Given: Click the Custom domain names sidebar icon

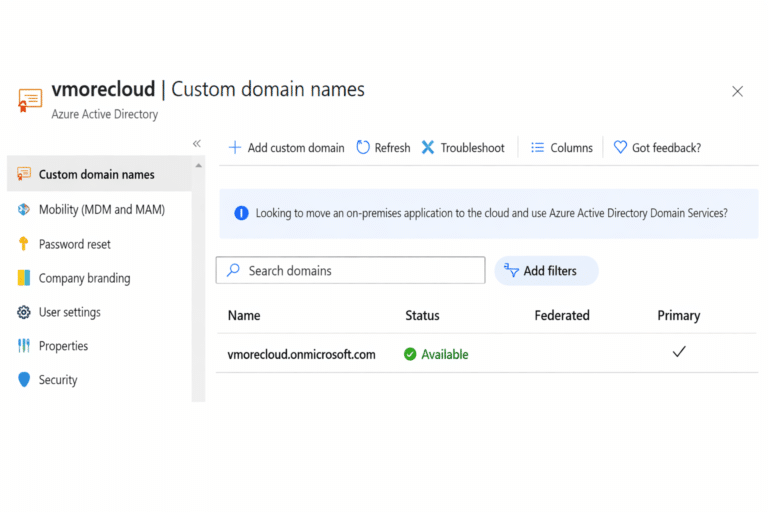Looking at the screenshot, I should tap(24, 174).
